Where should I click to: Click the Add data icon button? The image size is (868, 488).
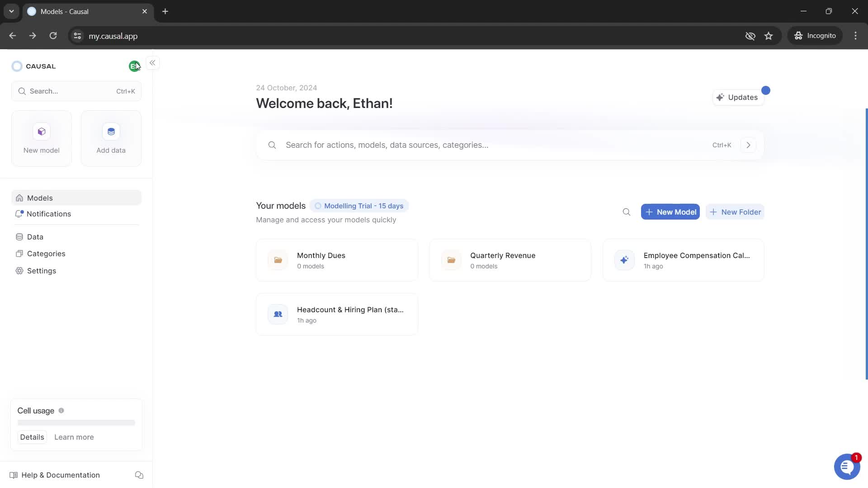[111, 131]
